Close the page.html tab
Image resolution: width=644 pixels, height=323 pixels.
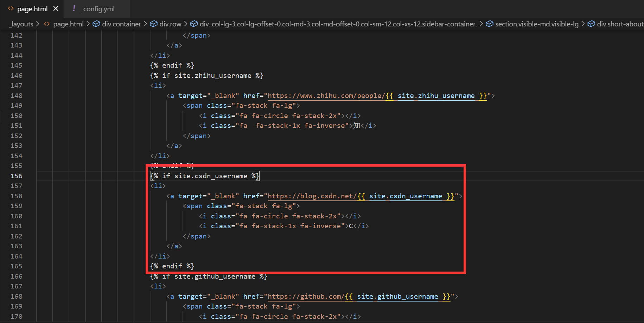point(56,9)
